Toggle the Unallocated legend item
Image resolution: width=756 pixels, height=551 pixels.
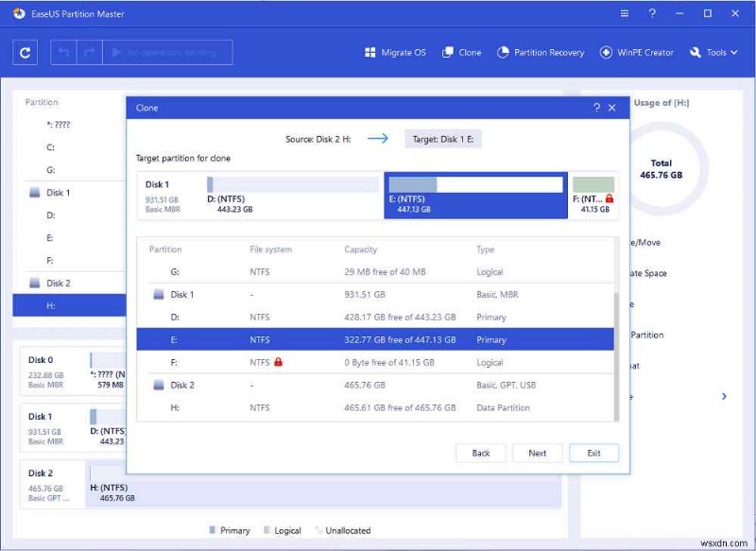click(318, 530)
